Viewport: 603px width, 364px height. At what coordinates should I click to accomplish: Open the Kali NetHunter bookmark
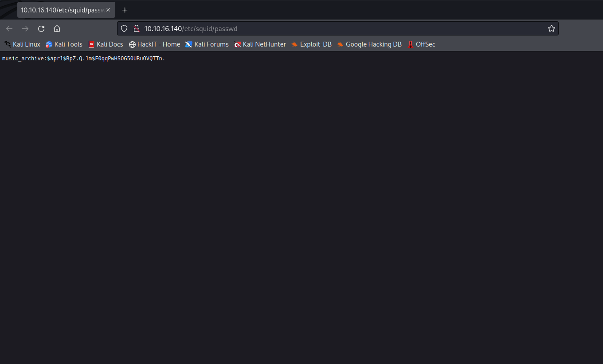coord(260,44)
